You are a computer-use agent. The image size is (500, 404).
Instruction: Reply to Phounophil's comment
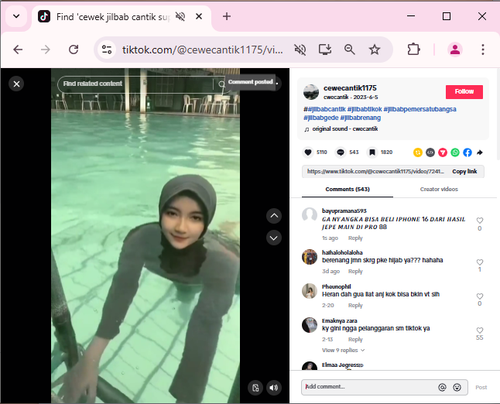355,305
